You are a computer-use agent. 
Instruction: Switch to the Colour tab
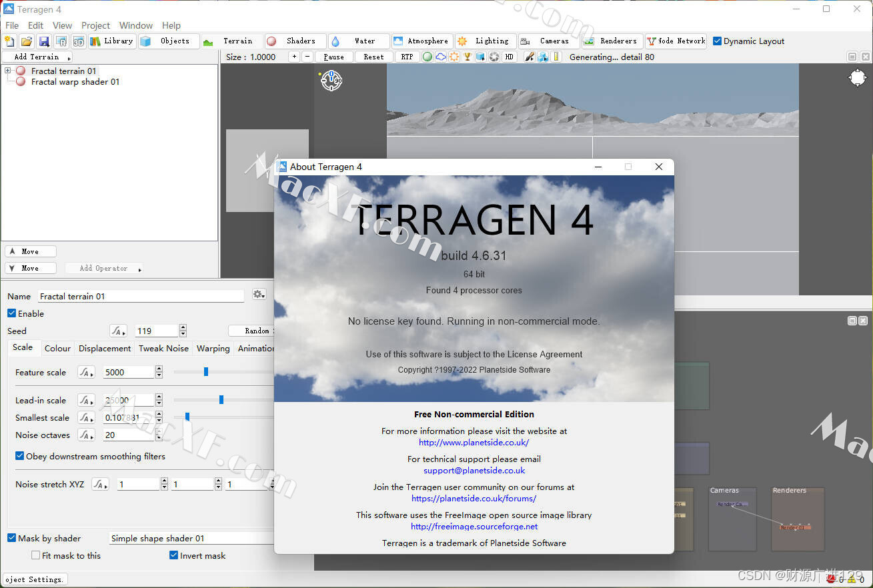click(x=57, y=348)
